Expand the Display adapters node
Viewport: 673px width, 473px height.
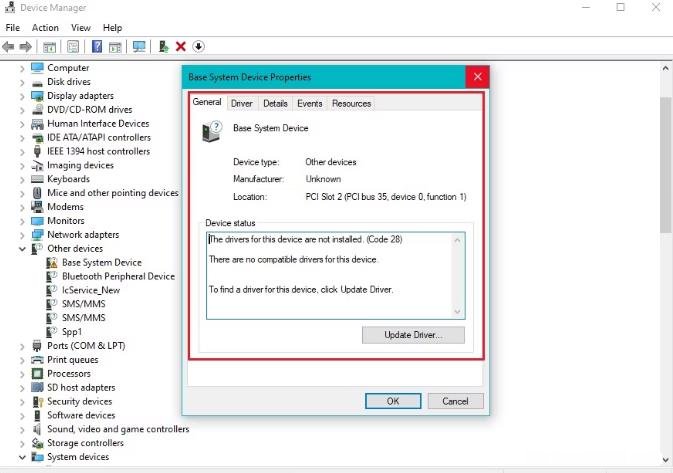click(x=22, y=96)
